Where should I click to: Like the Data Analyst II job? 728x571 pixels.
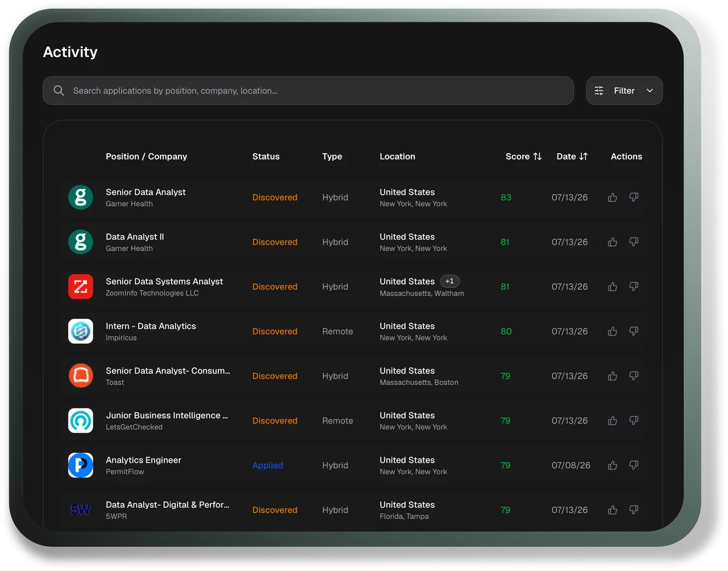click(613, 242)
